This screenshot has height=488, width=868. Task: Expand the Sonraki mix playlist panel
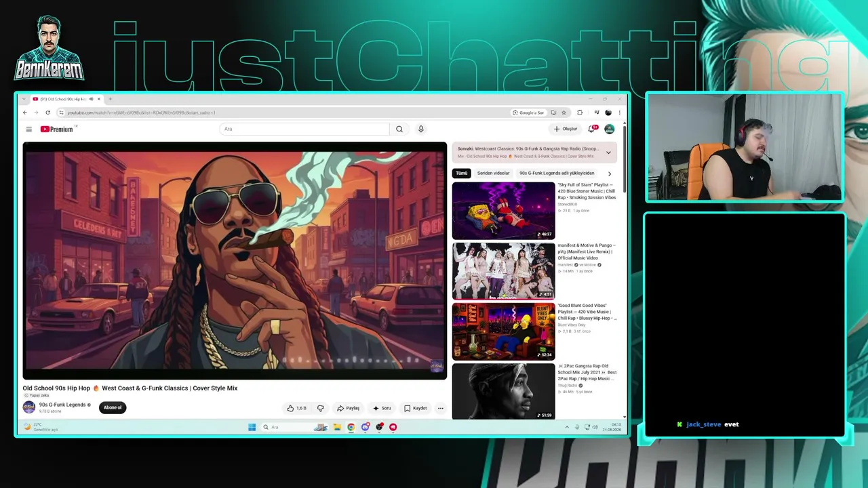tap(608, 152)
